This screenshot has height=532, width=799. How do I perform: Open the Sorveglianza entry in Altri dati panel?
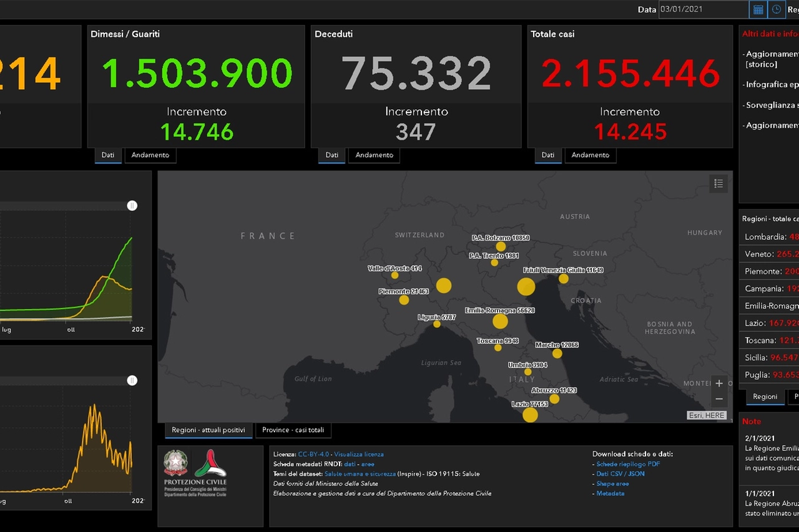click(x=772, y=105)
